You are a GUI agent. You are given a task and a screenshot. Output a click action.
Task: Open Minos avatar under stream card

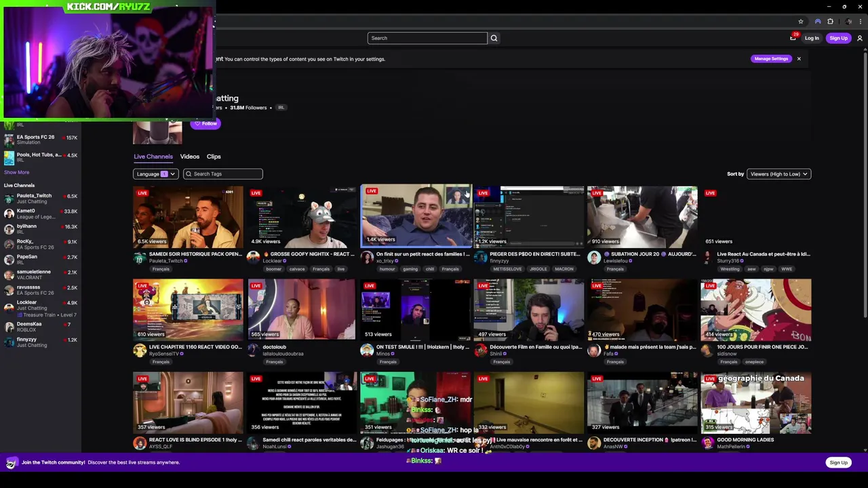coord(366,350)
